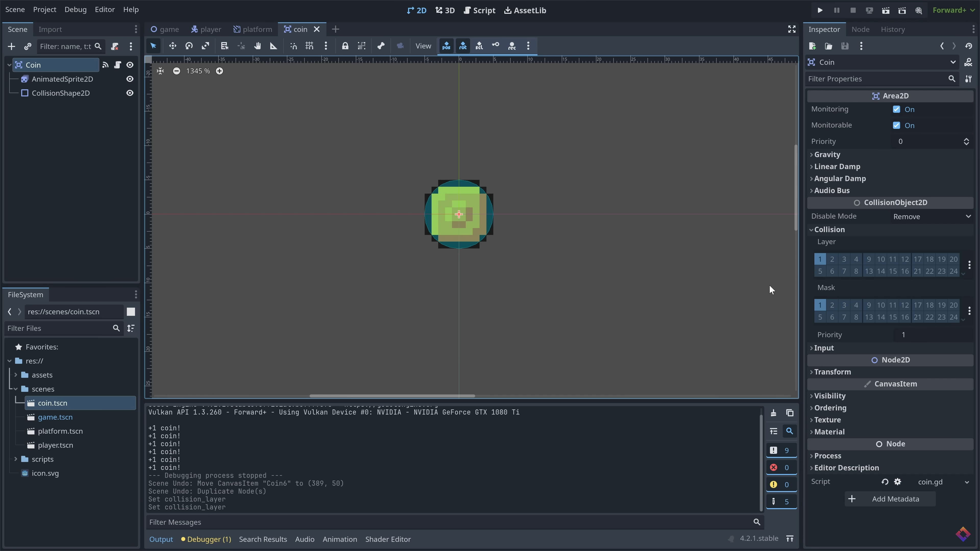The image size is (980, 551).
Task: Select the Rotate Mode tool
Action: tap(189, 46)
